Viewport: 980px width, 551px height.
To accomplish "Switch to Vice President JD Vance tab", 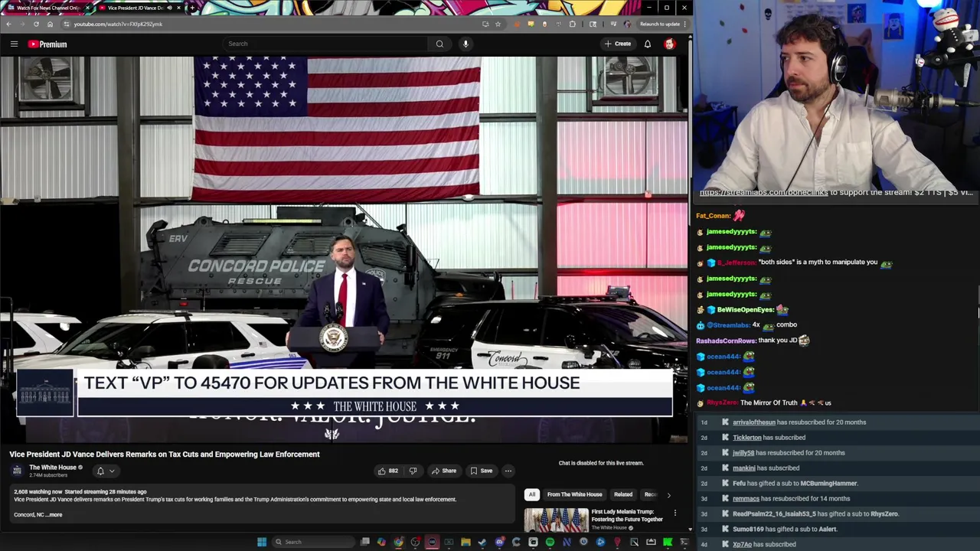I will 139,8.
